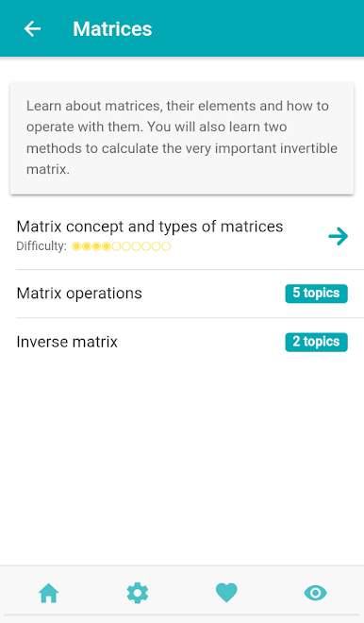Click the Matrices header title

click(112, 29)
